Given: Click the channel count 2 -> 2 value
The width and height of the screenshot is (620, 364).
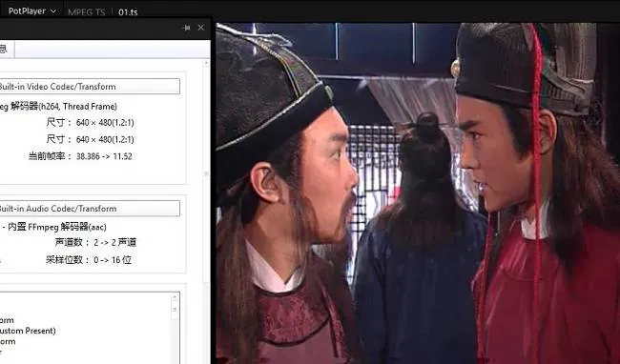Looking at the screenshot, I should (x=115, y=242).
